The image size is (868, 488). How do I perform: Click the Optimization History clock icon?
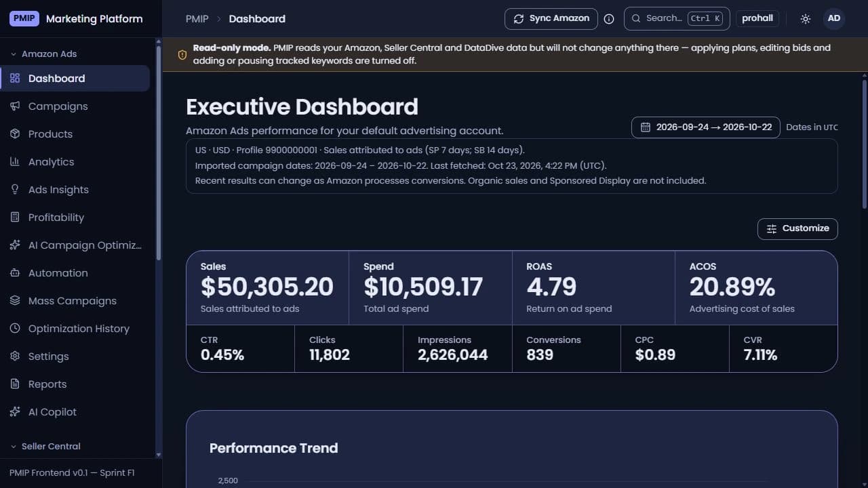click(x=15, y=329)
